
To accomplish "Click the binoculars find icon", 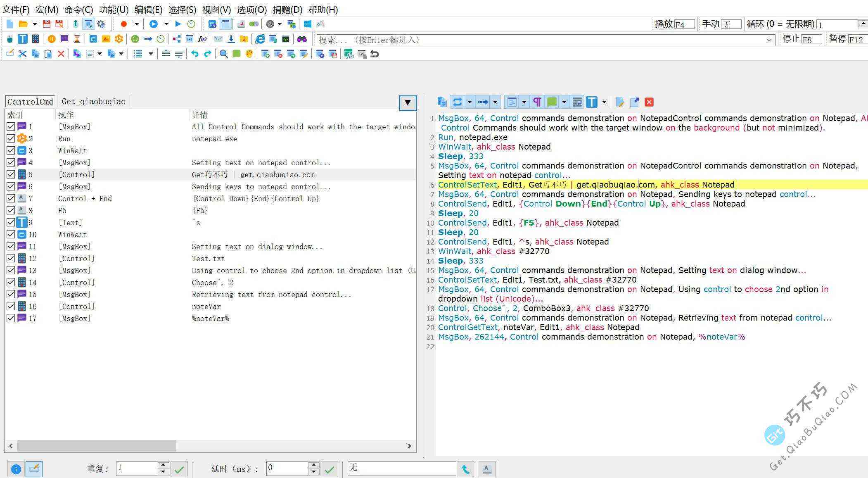I will coord(302,39).
